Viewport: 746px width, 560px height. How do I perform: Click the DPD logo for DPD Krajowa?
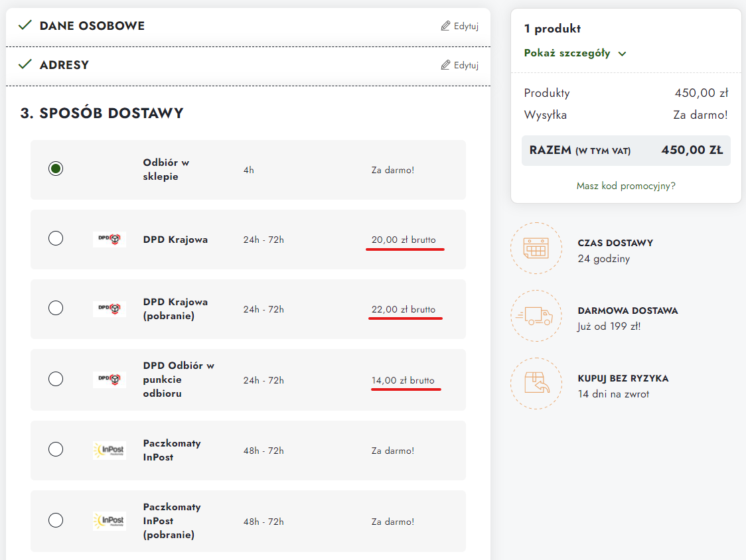(x=109, y=240)
